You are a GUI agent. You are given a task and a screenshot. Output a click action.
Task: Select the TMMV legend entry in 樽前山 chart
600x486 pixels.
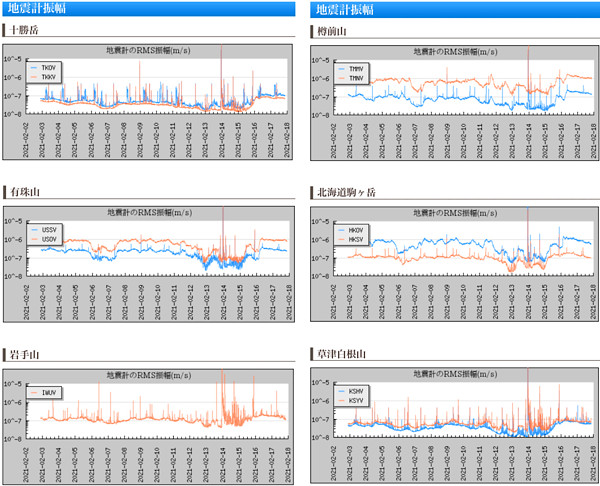coord(353,68)
